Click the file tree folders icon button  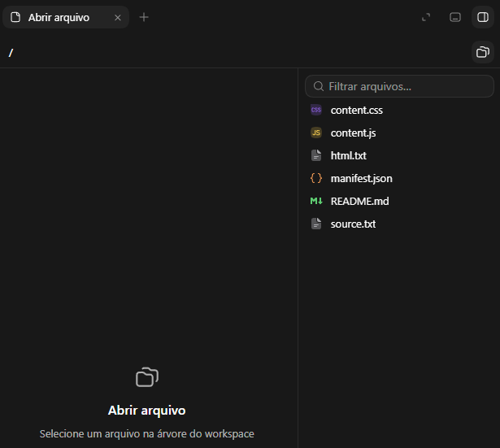483,52
